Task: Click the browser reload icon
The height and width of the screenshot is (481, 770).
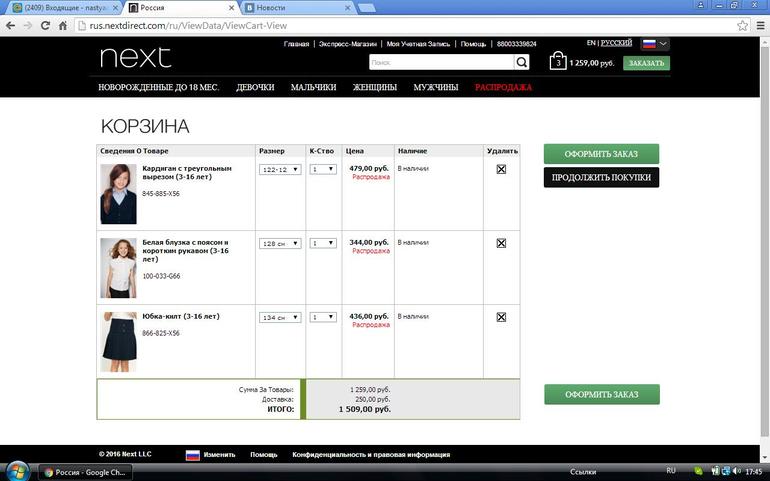Action: pyautogui.click(x=46, y=24)
